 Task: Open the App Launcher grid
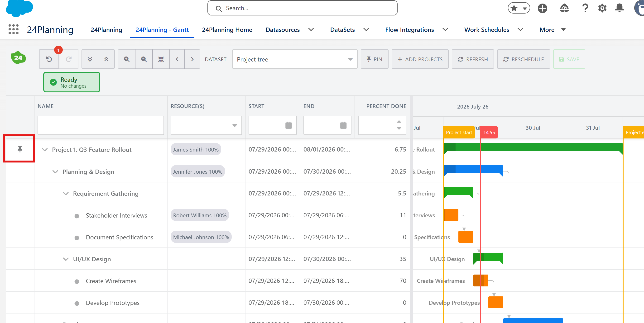14,29
